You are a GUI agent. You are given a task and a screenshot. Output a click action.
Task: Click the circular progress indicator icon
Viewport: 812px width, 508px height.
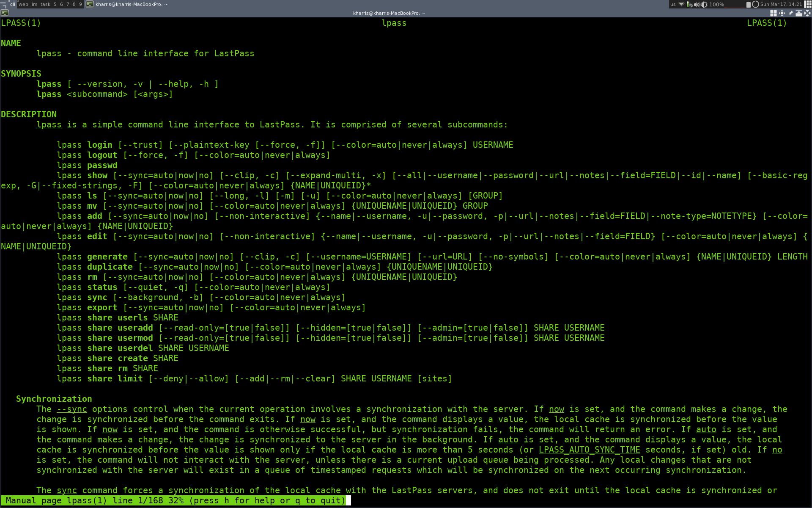pos(755,4)
